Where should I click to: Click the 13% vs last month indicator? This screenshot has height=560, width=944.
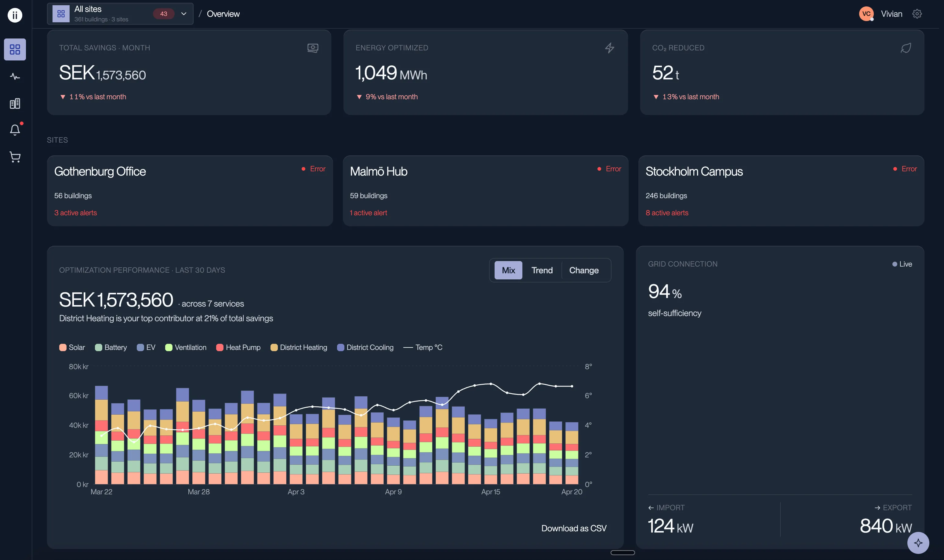[x=686, y=96]
